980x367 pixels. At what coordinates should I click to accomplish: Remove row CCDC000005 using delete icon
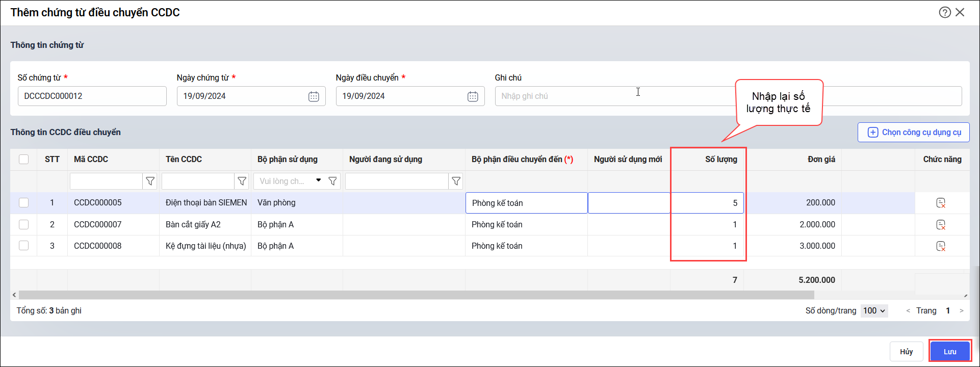(941, 203)
